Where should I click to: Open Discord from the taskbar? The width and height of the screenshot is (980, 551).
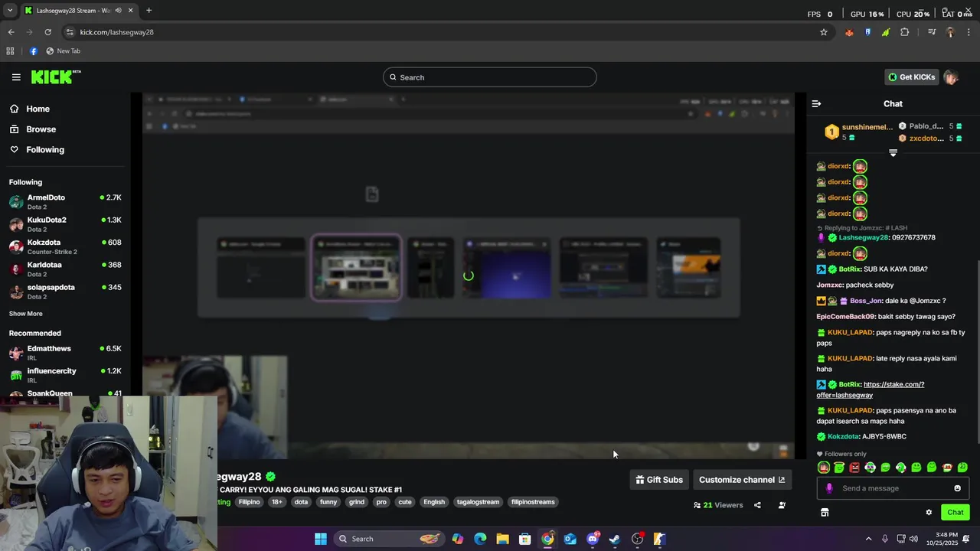coord(593,539)
